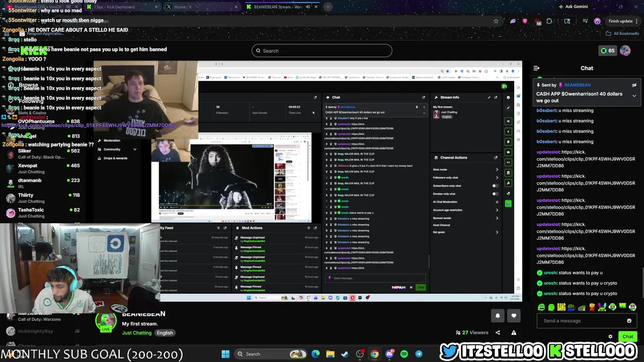
Task: Pop out the dashboard Chat panel
Action: [x=423, y=98]
